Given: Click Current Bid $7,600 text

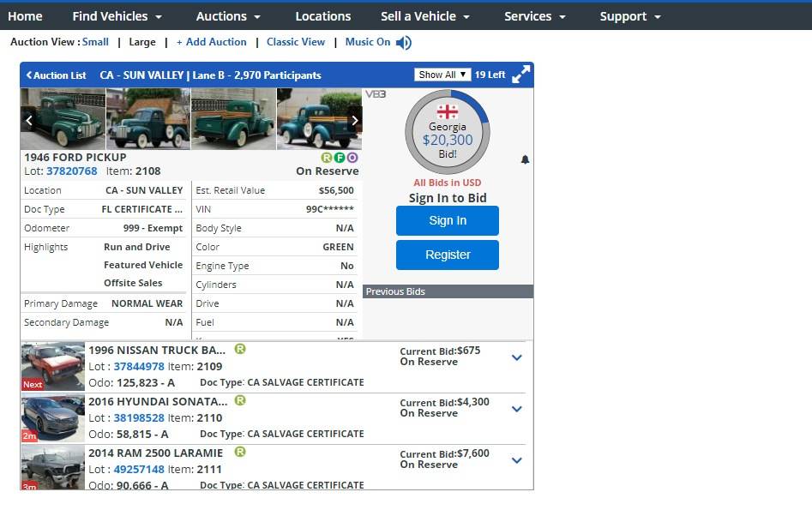Looking at the screenshot, I should [x=444, y=453].
